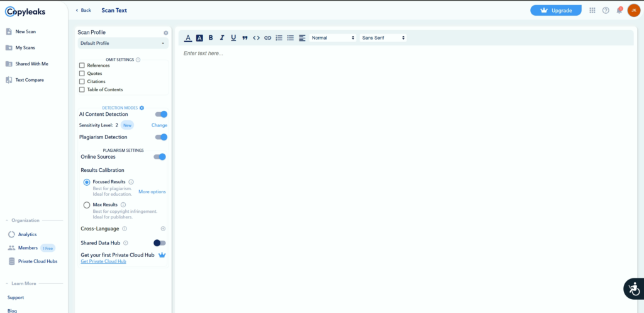Open the notifications bell
Image resolution: width=644 pixels, height=313 pixels.
[x=619, y=10]
